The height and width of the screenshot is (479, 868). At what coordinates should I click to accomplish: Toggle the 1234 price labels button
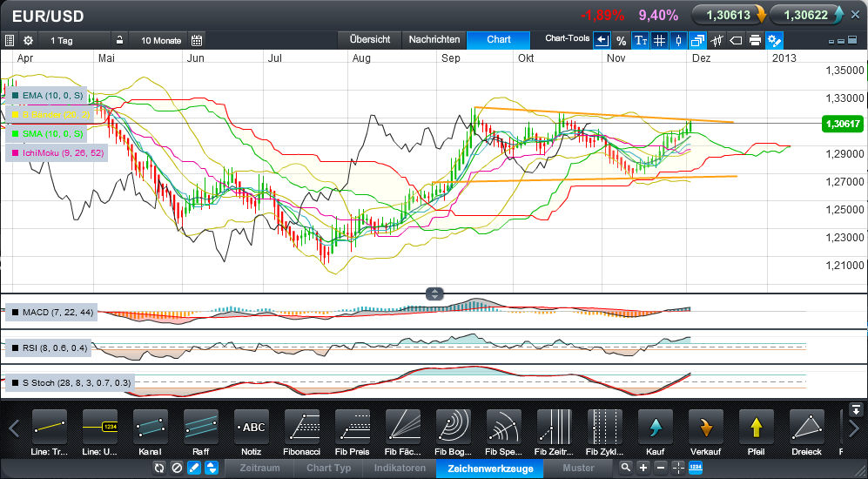coord(696,468)
